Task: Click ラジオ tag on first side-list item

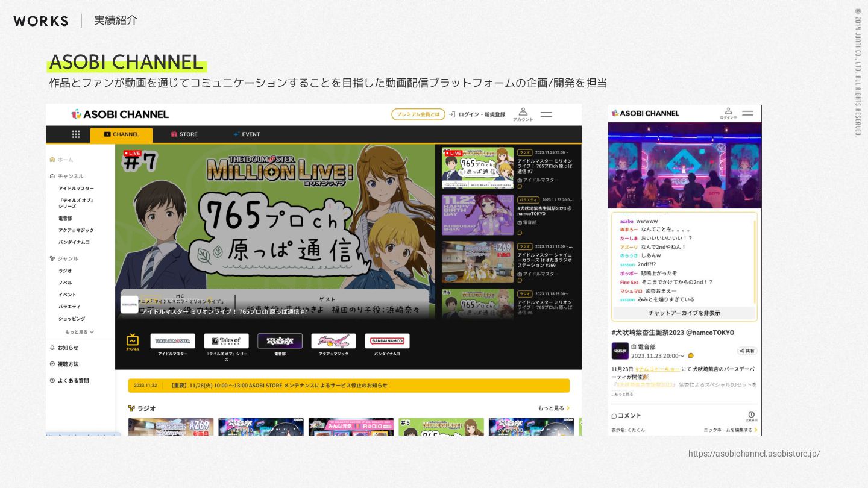Action: (x=525, y=152)
